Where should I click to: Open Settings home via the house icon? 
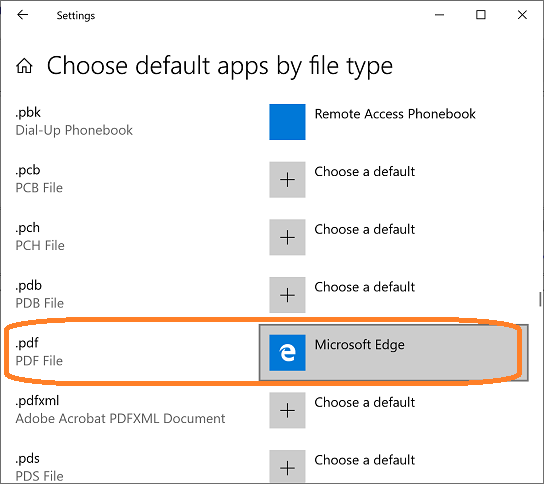pyautogui.click(x=24, y=66)
